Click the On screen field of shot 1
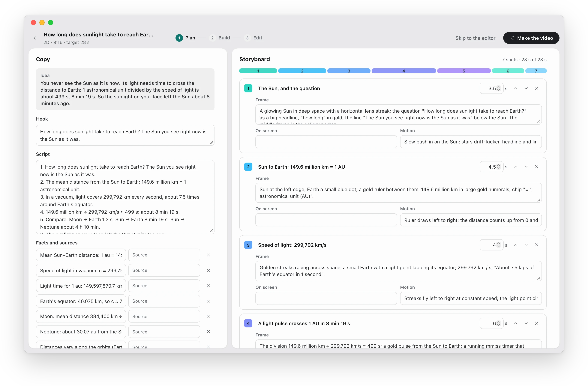The height and width of the screenshot is (386, 588). click(x=326, y=142)
